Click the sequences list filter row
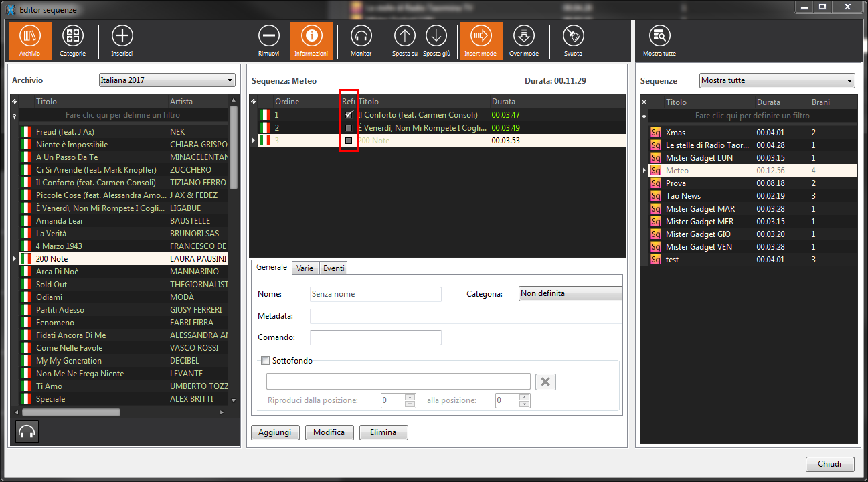Screen dimensions: 868x482 click(753, 116)
